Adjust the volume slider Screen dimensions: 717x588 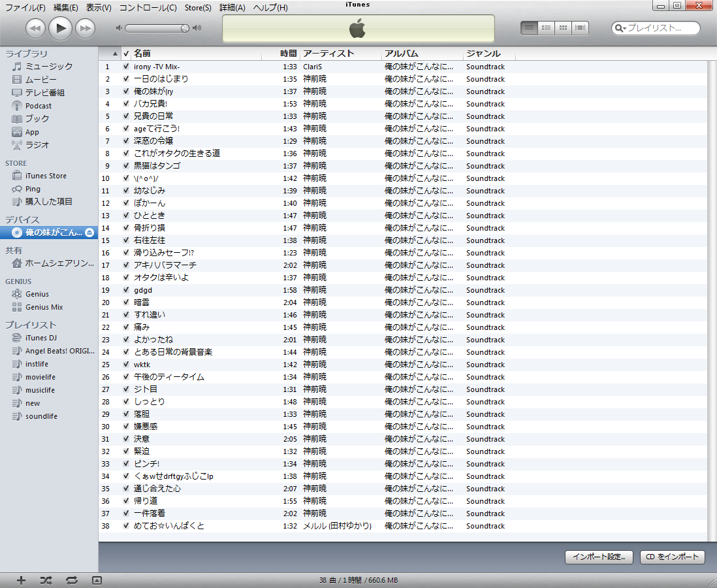pyautogui.click(x=157, y=28)
